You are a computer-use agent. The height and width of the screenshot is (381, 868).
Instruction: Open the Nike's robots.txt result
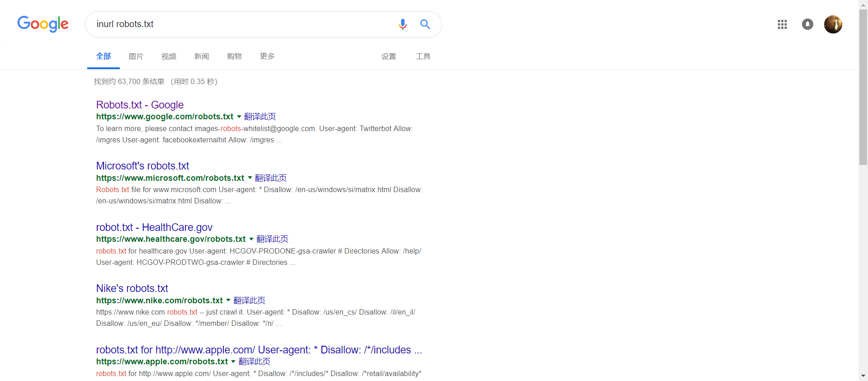click(132, 288)
